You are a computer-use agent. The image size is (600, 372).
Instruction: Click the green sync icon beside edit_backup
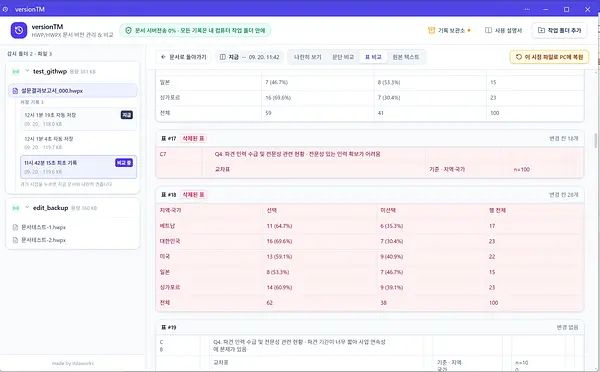coord(16,208)
